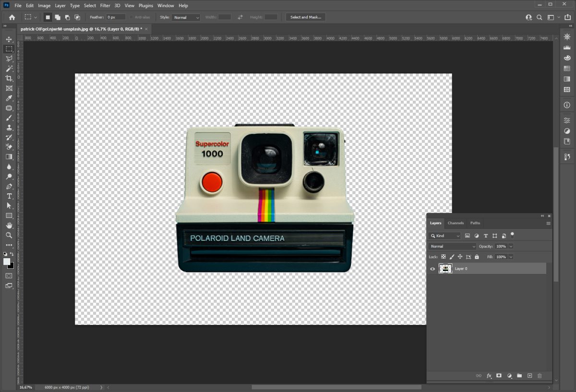Choose Intersect with selection mode
Image resolution: width=576 pixels, height=392 pixels.
coord(77,17)
